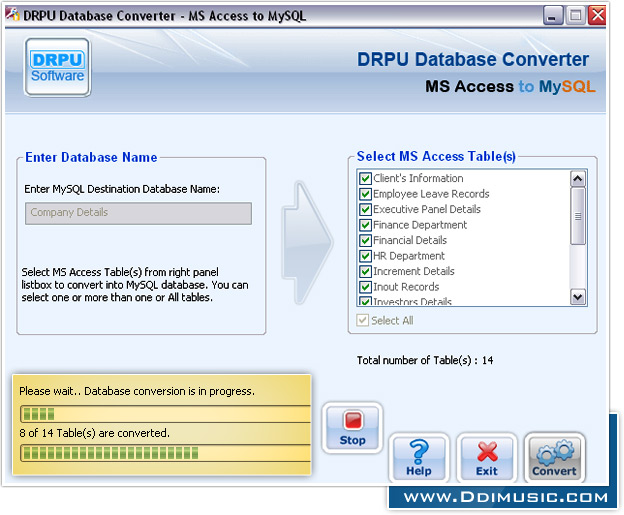Click the Investors Details list row
624x515 pixels.
[464, 302]
